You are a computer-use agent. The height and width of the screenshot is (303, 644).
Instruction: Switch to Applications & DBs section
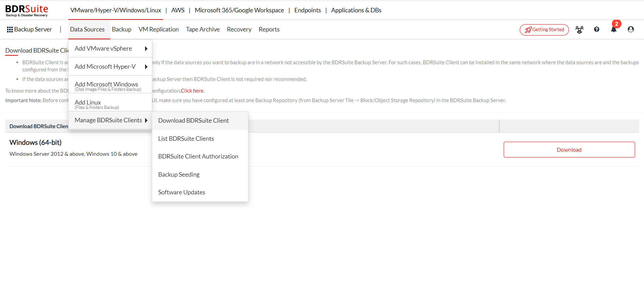coord(356,10)
